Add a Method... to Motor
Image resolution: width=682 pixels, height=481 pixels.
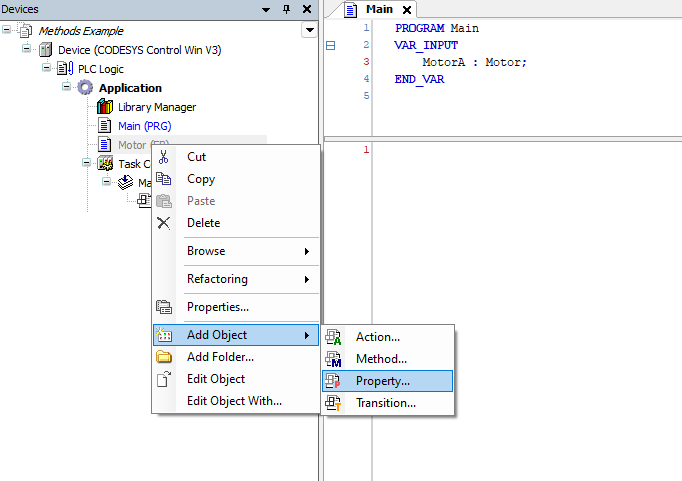pos(388,359)
